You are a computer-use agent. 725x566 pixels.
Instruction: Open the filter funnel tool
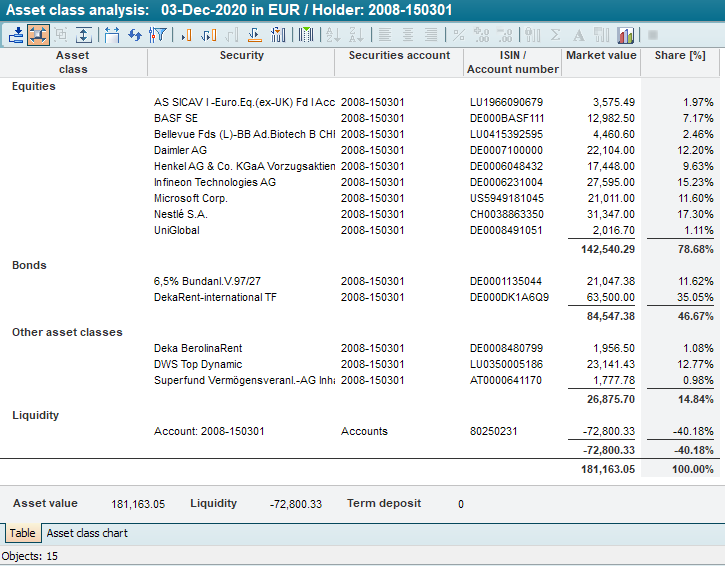157,34
